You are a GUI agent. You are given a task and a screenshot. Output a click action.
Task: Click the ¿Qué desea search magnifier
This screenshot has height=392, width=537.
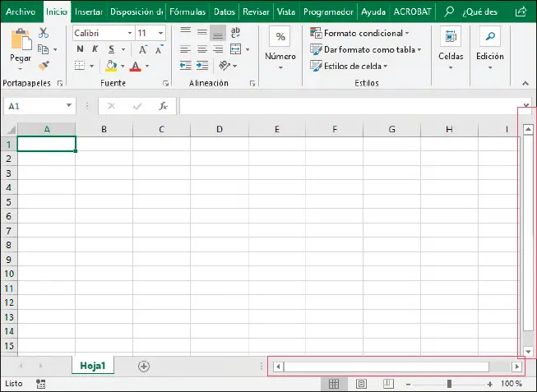point(449,12)
